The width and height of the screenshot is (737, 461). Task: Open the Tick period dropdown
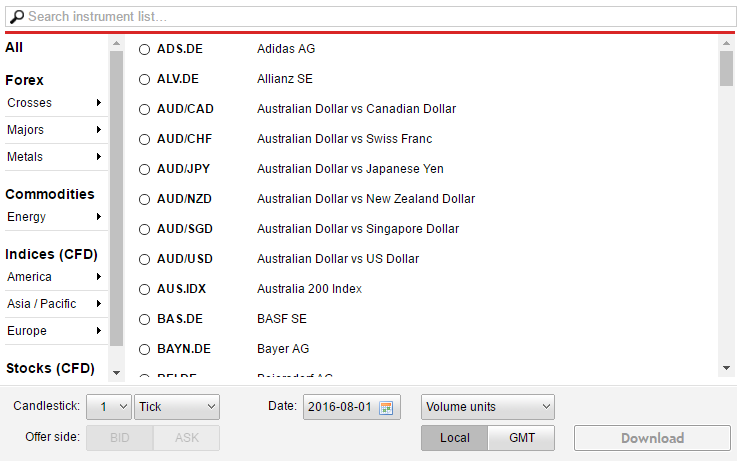[177, 407]
